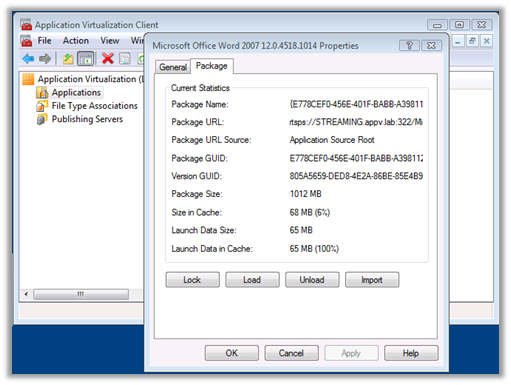Click the Package GUID value
Viewport: 511px width, 385px height.
pyautogui.click(x=356, y=158)
